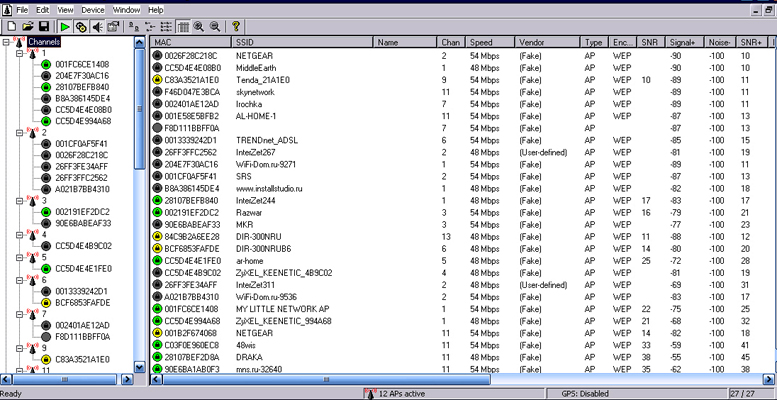
Task: Collapse the Channels root tree node
Action: (x=6, y=42)
